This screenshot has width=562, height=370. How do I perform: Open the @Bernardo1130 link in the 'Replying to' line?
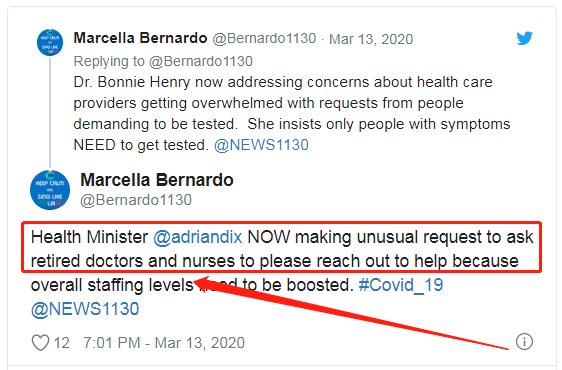click(x=201, y=61)
